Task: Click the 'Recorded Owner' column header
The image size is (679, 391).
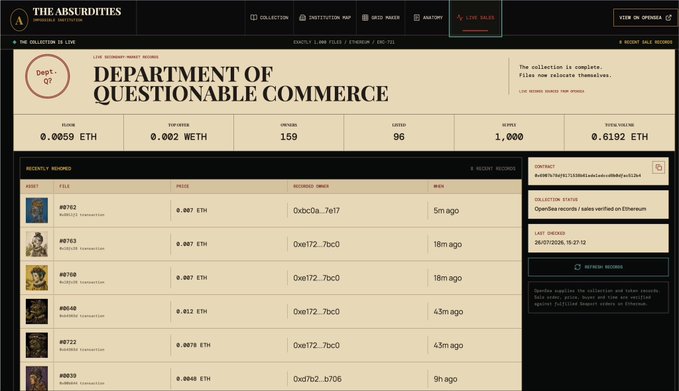Action: coord(311,186)
